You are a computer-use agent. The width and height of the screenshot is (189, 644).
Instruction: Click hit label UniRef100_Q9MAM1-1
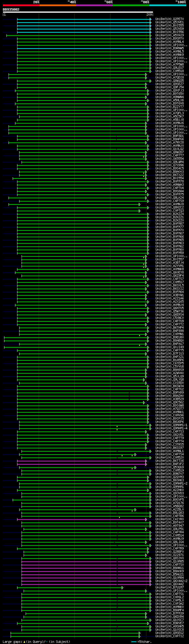coord(171,425)
